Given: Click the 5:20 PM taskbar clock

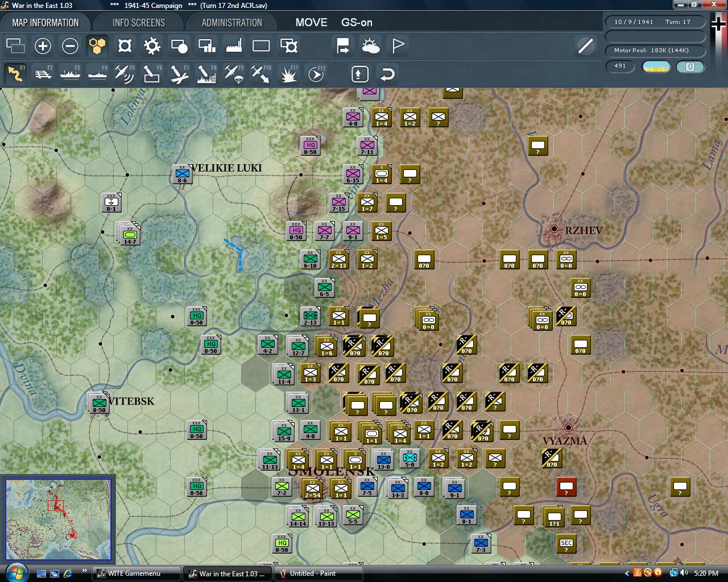Looking at the screenshot, I should [x=706, y=573].
